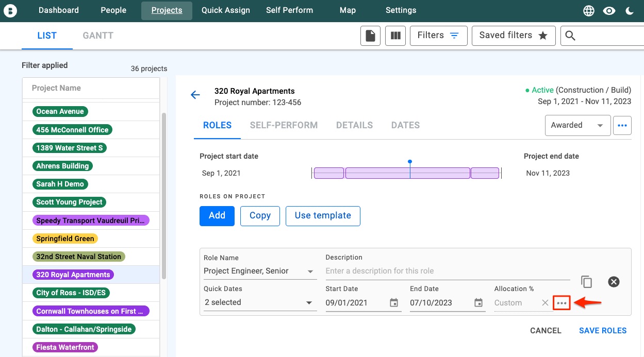Viewport: 644px width, 357px height.
Task: Toggle dark mode moon icon
Action: coord(630,11)
